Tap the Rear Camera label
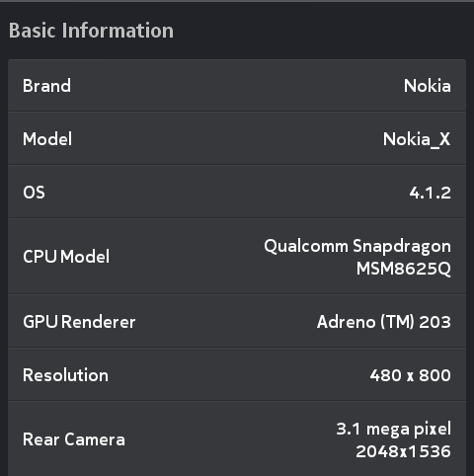 (74, 439)
